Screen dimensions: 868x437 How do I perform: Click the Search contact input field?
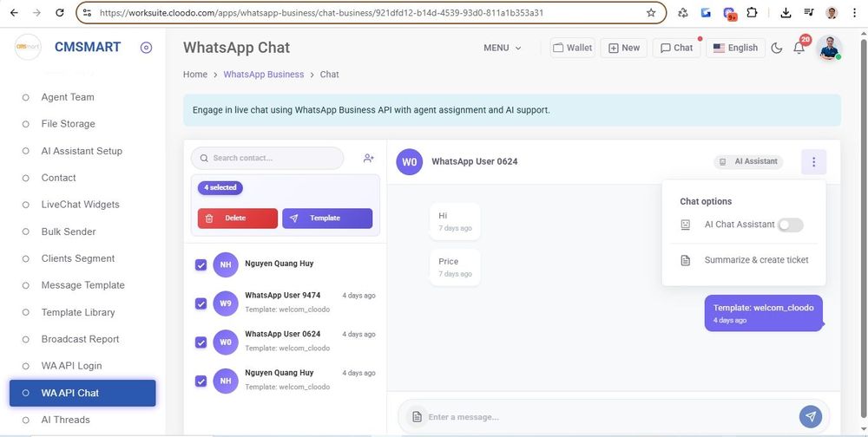click(271, 158)
